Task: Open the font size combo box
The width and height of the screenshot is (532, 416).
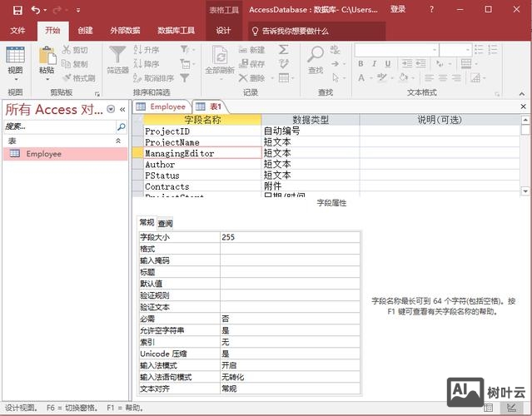Action: (455, 50)
